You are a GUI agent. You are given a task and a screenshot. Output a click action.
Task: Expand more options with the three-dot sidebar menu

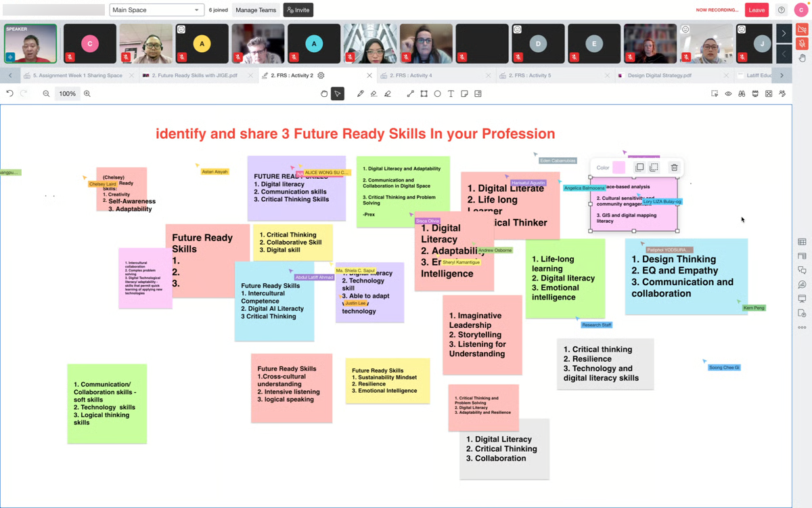(801, 327)
